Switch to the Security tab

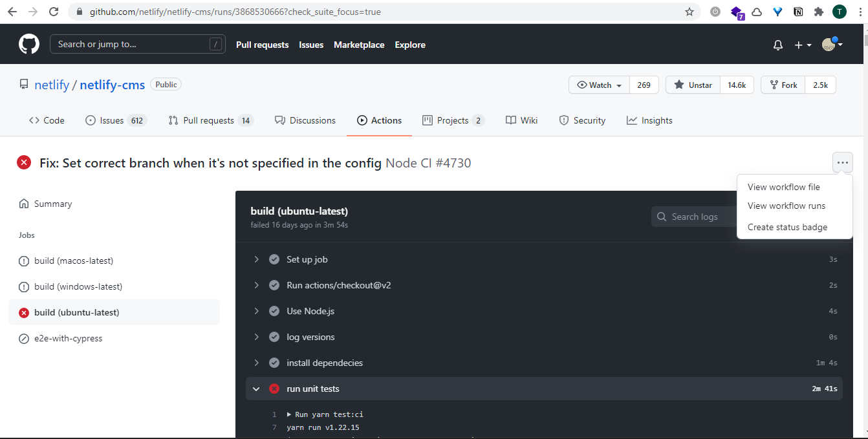[582, 120]
